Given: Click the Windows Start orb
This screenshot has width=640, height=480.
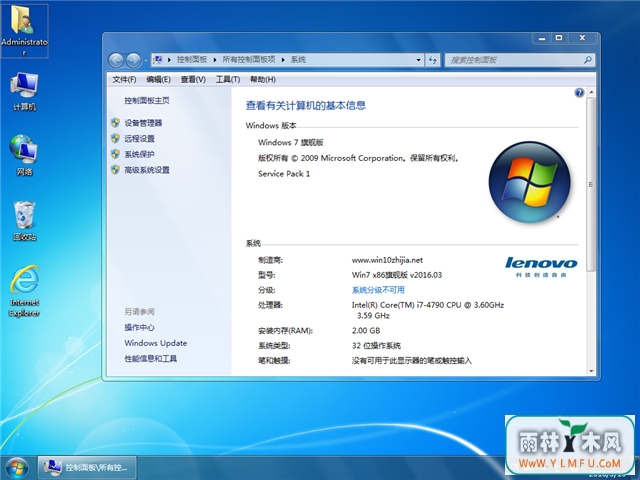Looking at the screenshot, I should coord(17,468).
